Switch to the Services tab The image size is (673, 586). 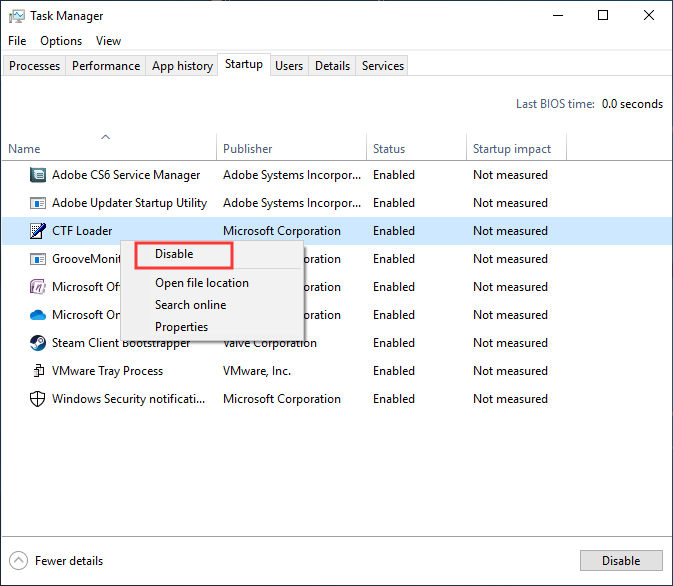[382, 66]
